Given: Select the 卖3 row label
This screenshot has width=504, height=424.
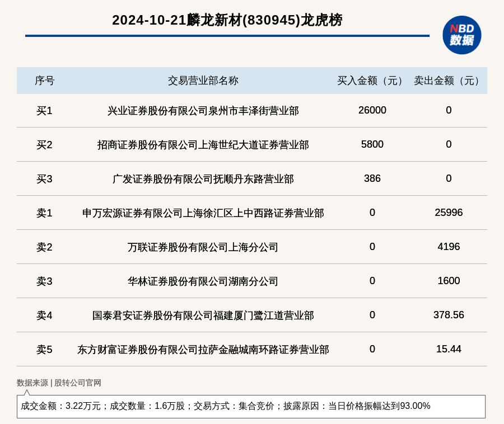Looking at the screenshot, I should point(44,281).
